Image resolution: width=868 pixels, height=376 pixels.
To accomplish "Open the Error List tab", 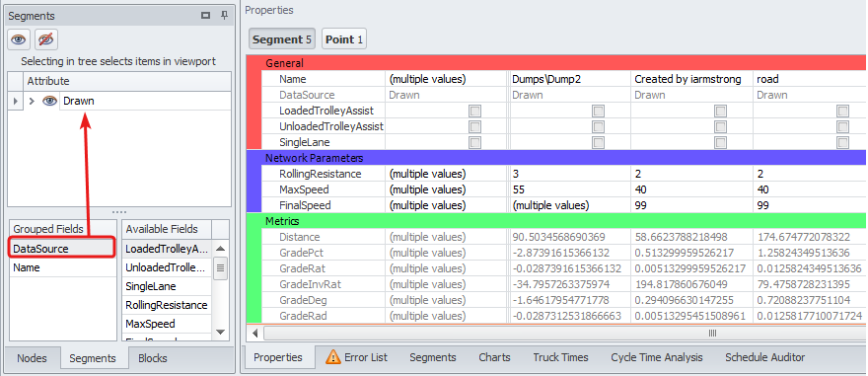I will (x=356, y=357).
